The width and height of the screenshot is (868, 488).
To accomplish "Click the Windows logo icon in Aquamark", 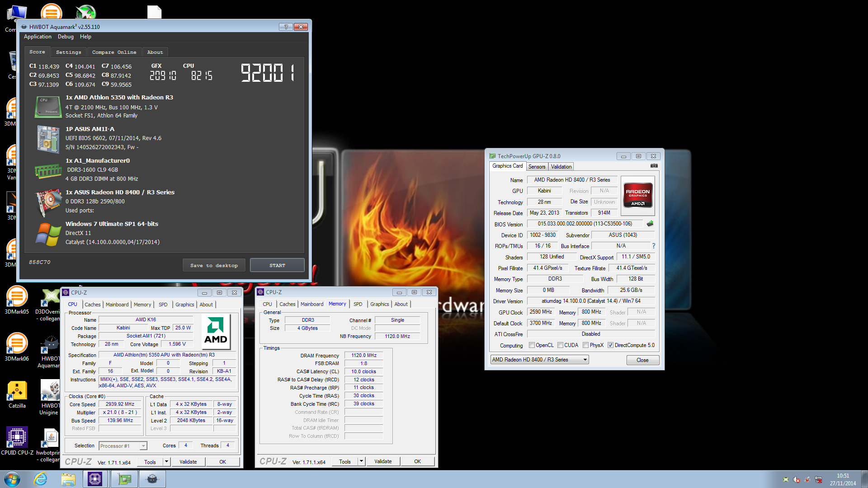I will pyautogui.click(x=48, y=234).
